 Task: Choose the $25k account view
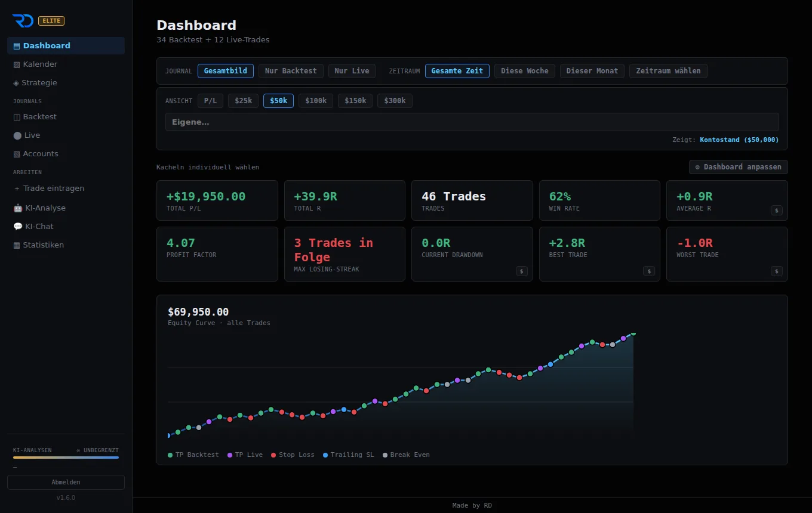(x=244, y=101)
